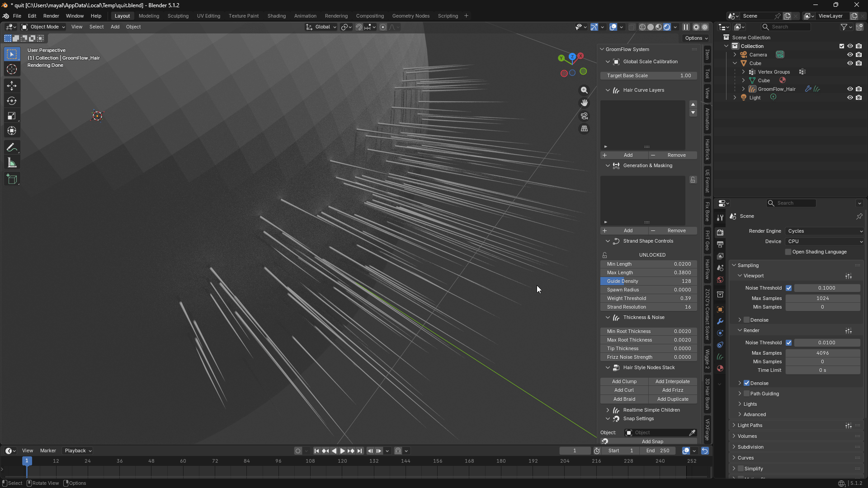The height and width of the screenshot is (488, 868).
Task: Open the Render properties tab icon
Action: pos(720,232)
